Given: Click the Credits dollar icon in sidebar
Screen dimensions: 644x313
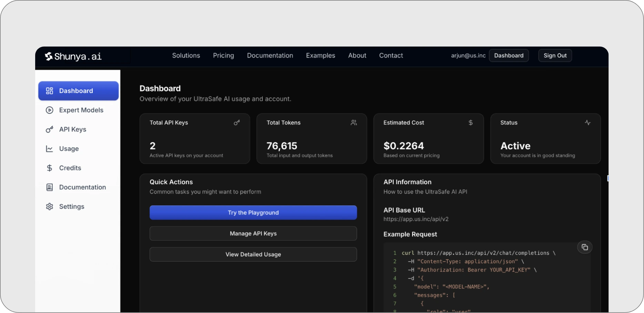Looking at the screenshot, I should tap(50, 168).
